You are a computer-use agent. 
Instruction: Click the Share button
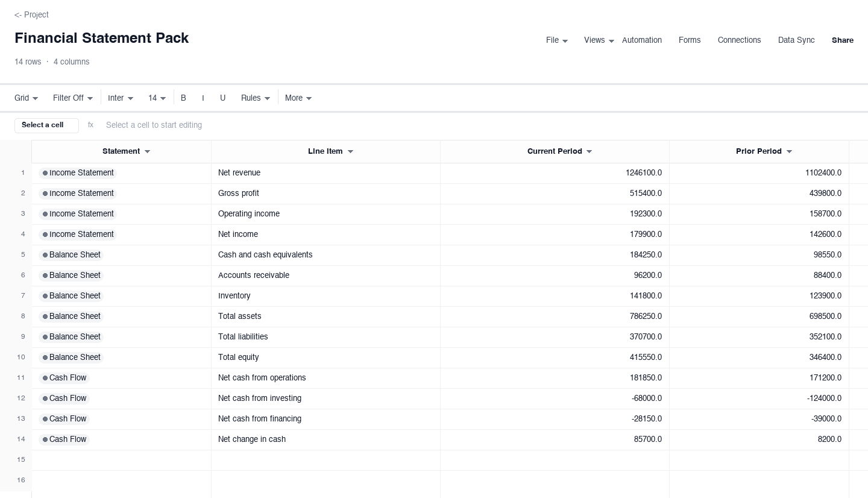click(x=843, y=40)
